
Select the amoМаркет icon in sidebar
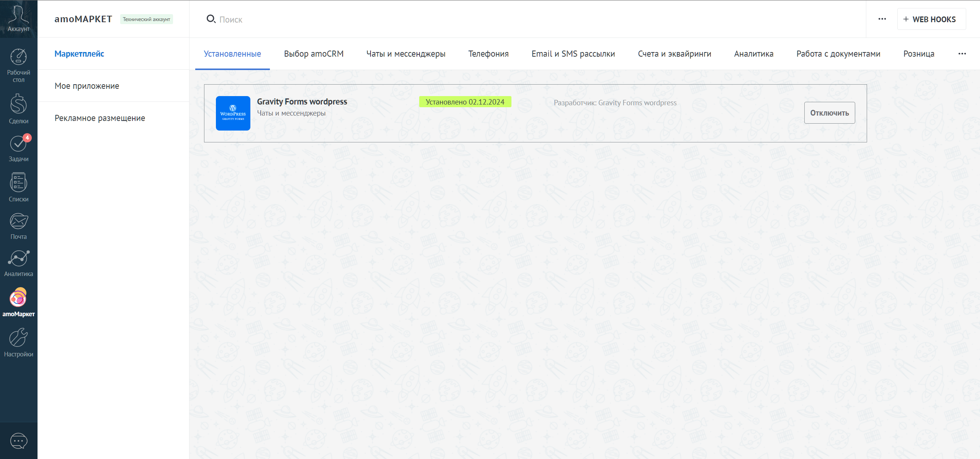point(18,302)
